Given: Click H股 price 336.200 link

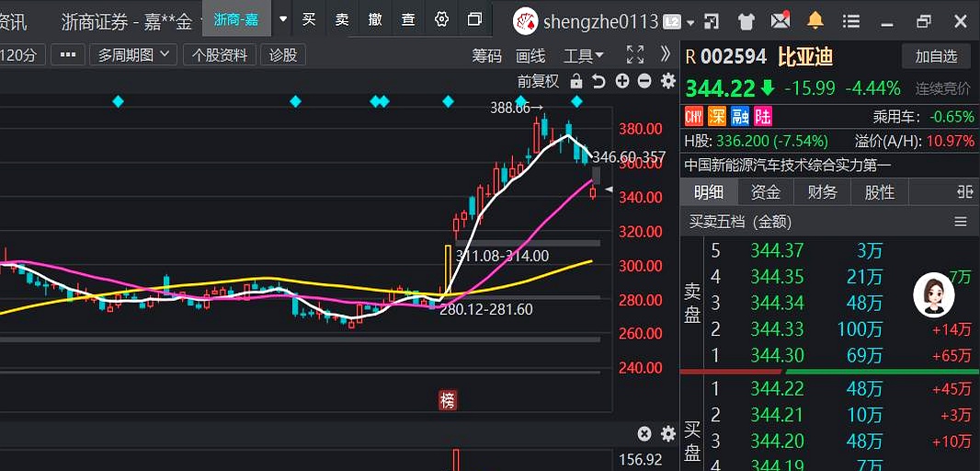Looking at the screenshot, I should coord(743,141).
